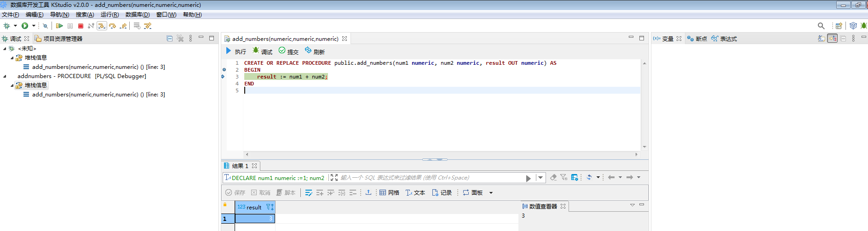This screenshot has height=231, width=868.
Task: Switch result view to 网格 grid mode
Action: [x=389, y=192]
